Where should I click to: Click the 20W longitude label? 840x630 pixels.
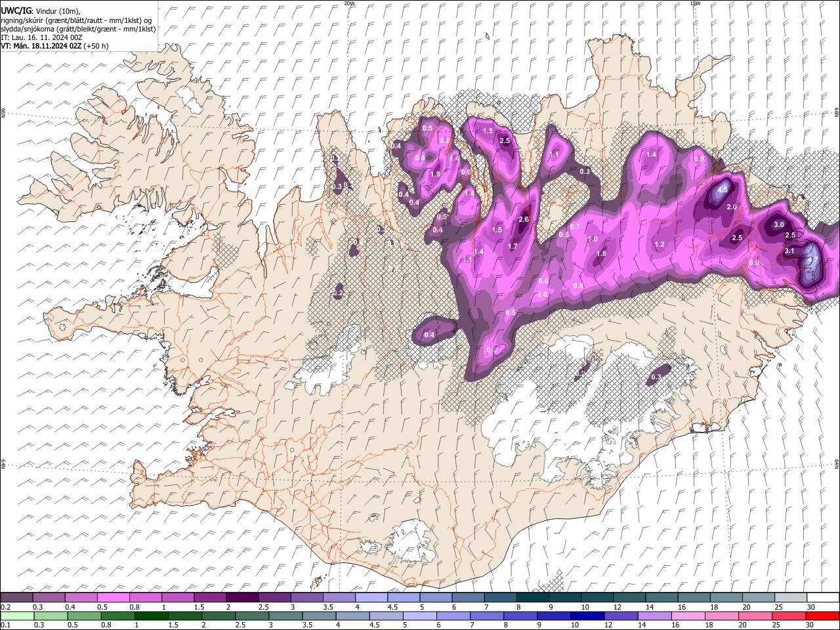tap(349, 3)
